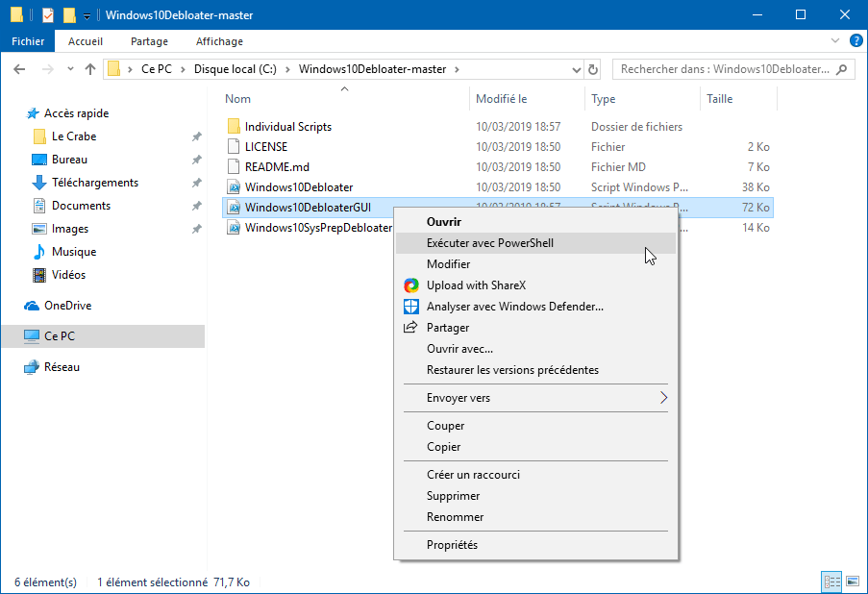Choose Ouvrir in the context menu
The image size is (868, 594).
tap(535, 221)
